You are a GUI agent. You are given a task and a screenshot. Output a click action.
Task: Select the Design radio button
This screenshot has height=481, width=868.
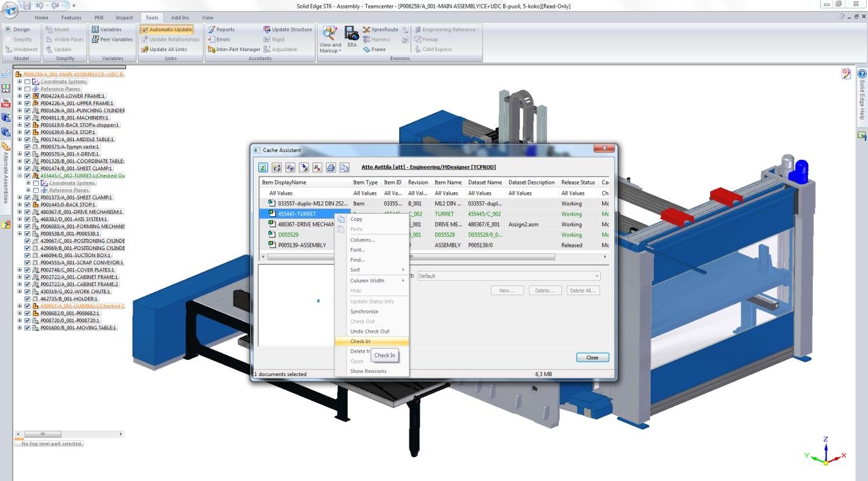click(8, 30)
